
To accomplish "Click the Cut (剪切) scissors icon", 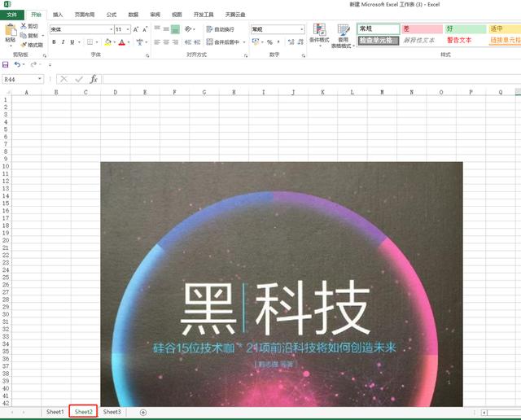I will point(24,27).
